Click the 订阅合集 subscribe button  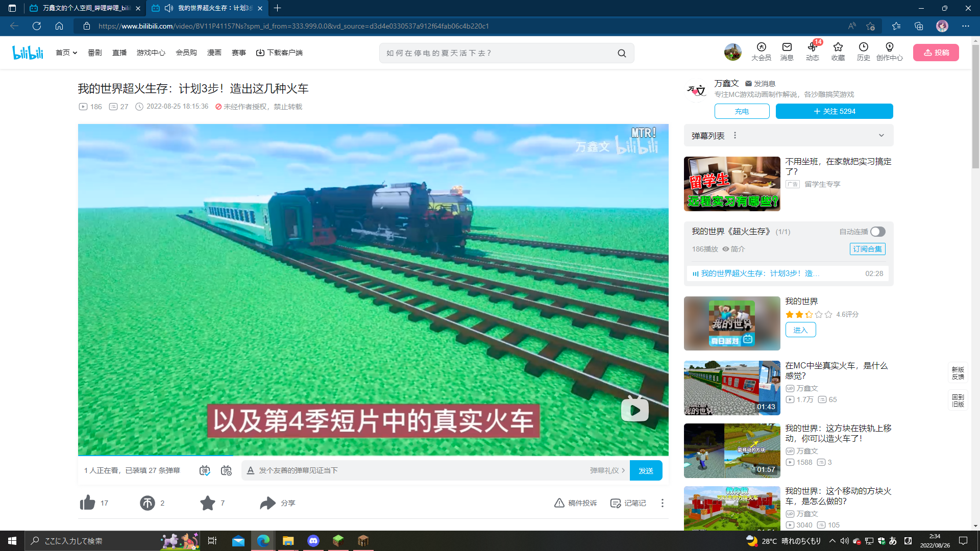[x=867, y=249]
